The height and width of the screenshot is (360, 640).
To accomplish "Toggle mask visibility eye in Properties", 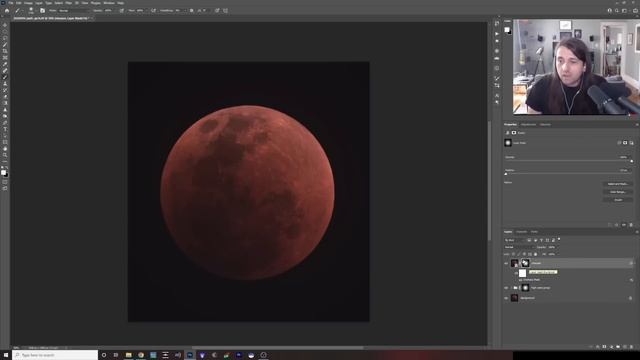I will pos(624,224).
